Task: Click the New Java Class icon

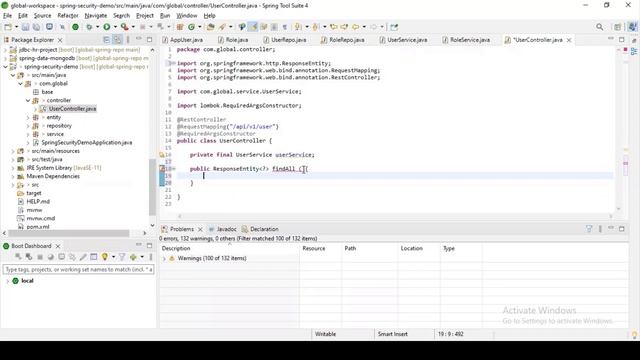Action: click(x=191, y=27)
